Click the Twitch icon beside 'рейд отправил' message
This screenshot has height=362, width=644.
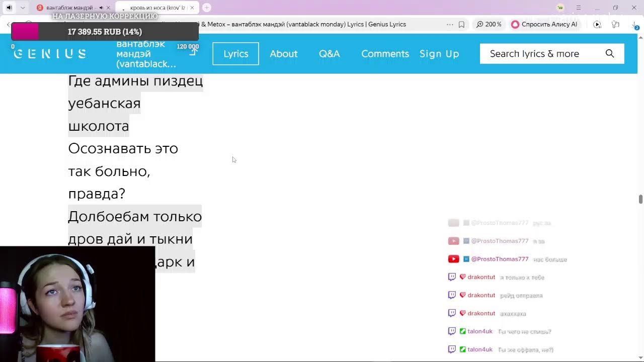click(x=452, y=295)
